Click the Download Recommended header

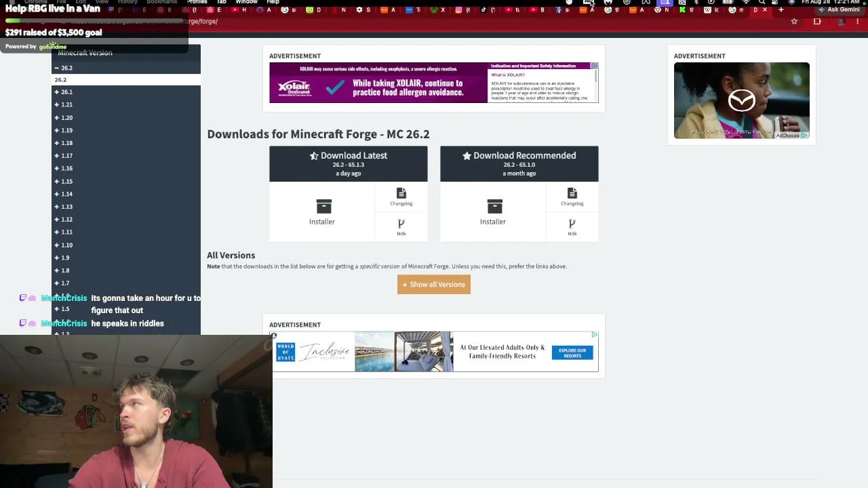coord(519,164)
